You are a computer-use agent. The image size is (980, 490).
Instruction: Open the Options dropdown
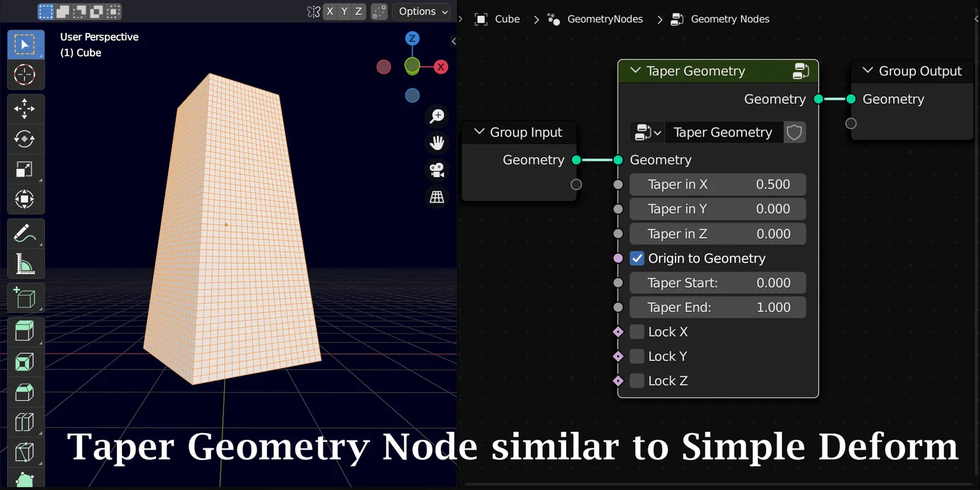point(423,11)
